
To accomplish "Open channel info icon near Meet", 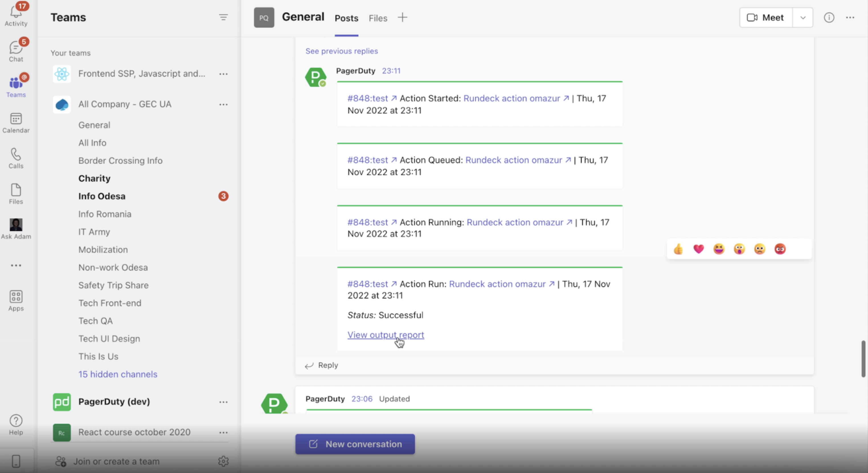I will point(829,18).
